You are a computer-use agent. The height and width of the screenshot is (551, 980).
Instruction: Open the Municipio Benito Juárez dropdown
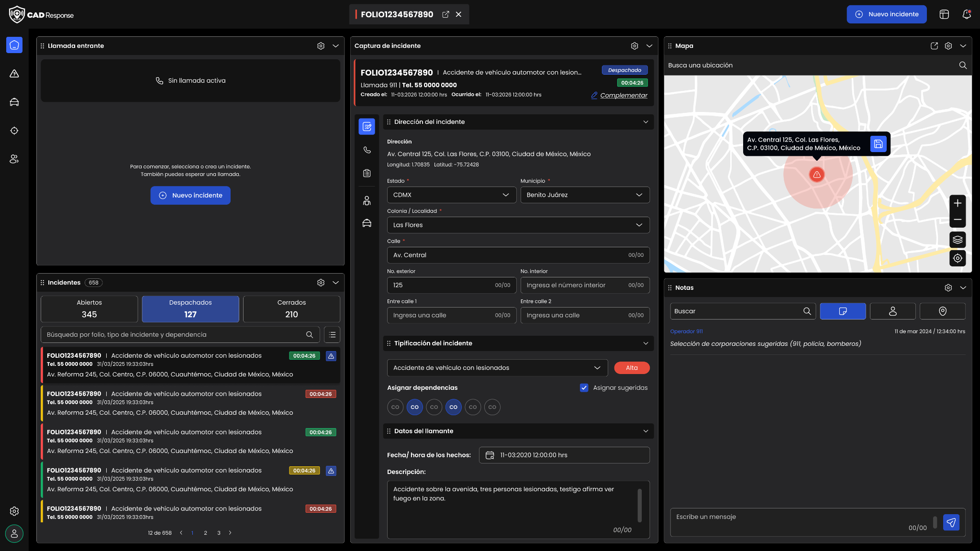click(x=585, y=195)
